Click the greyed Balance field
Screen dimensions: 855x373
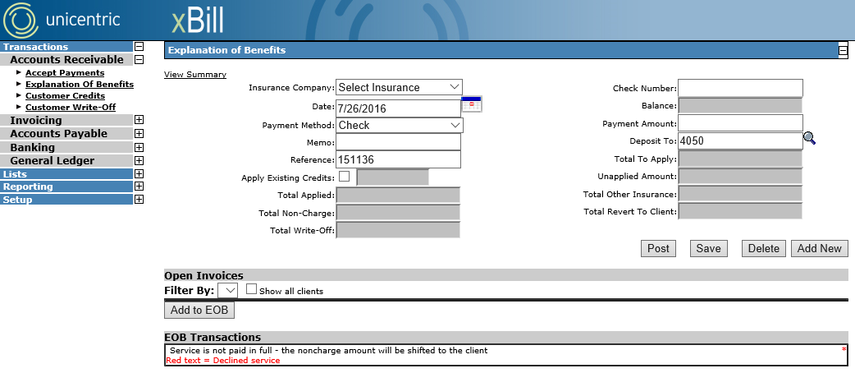(740, 106)
